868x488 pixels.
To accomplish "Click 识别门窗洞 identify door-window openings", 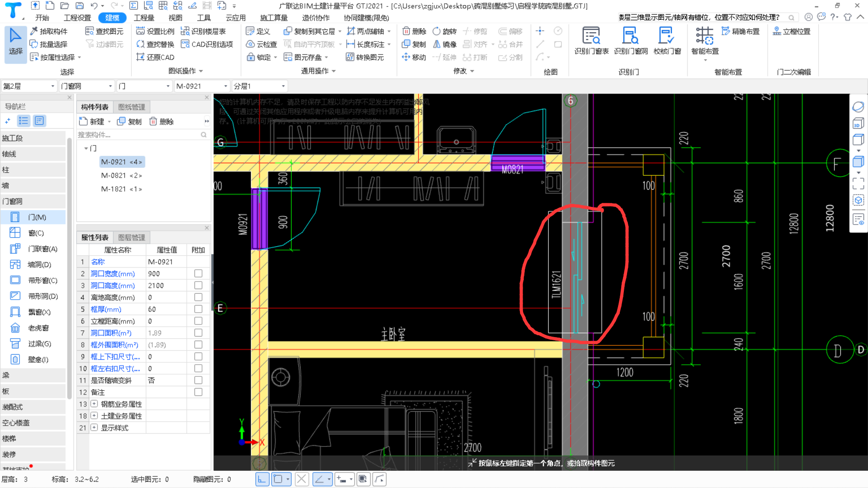I will [631, 41].
